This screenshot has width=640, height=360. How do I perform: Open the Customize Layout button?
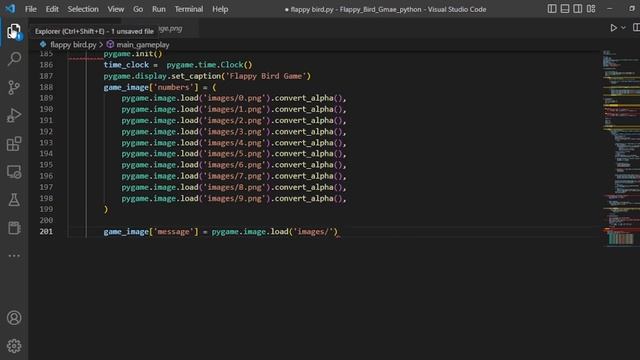coord(591,9)
